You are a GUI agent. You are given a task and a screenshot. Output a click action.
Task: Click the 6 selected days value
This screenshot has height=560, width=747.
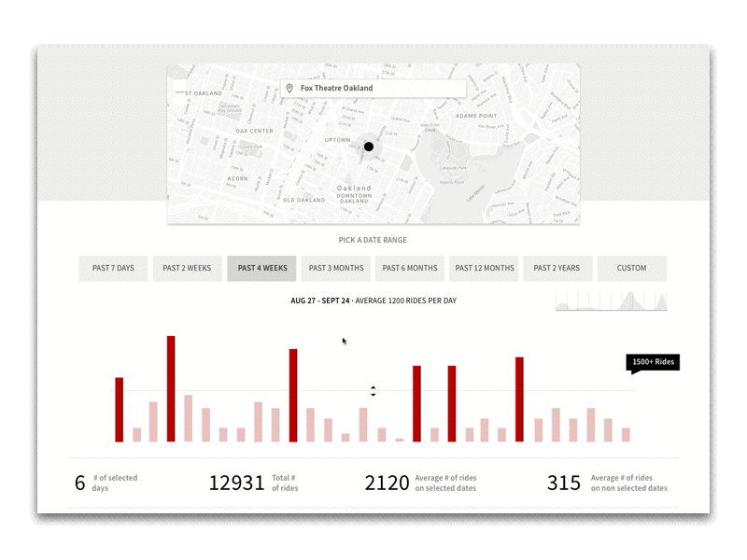(80, 483)
